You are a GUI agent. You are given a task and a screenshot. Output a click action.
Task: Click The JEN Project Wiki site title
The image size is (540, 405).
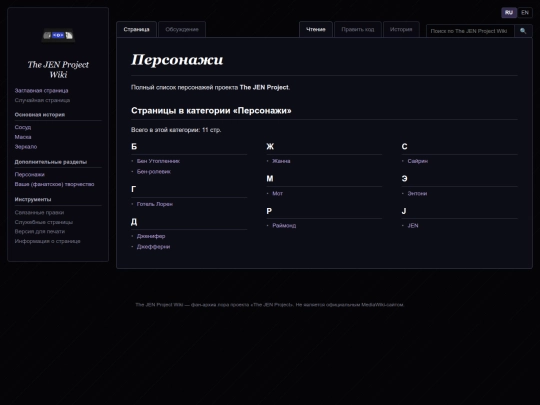coord(58,70)
